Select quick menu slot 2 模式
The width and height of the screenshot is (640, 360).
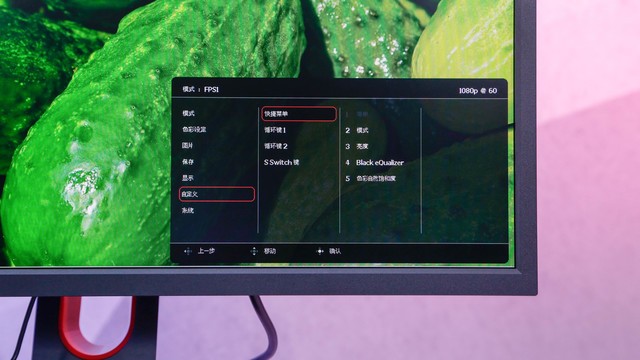[x=357, y=130]
